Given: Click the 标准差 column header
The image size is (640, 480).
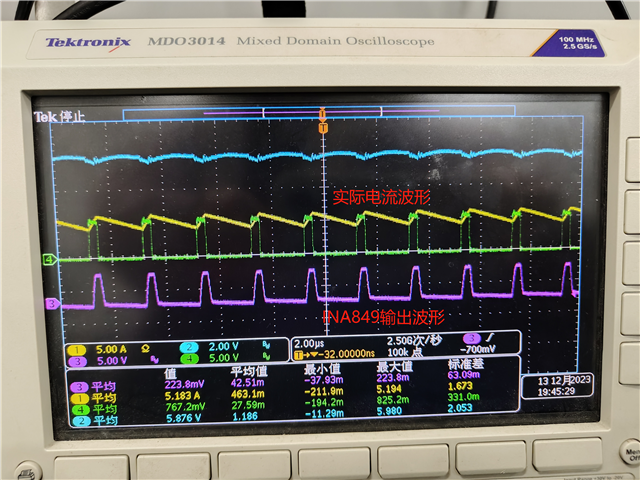Looking at the screenshot, I should [x=466, y=364].
